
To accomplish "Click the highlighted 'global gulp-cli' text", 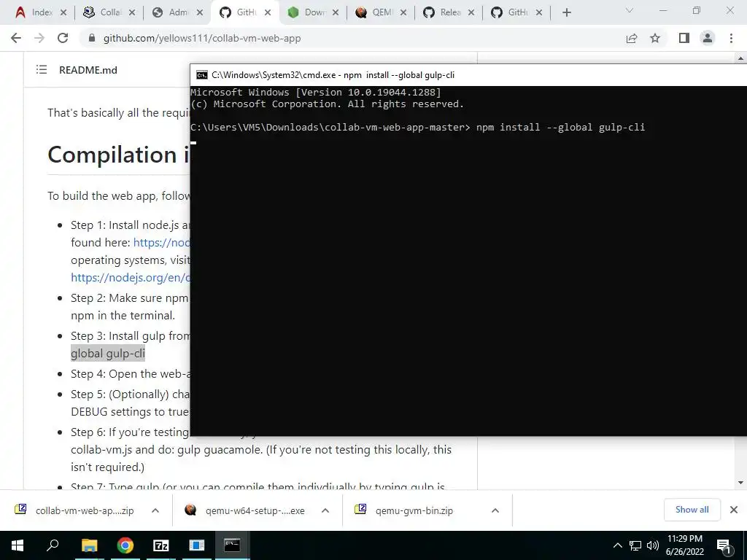I will (x=108, y=354).
